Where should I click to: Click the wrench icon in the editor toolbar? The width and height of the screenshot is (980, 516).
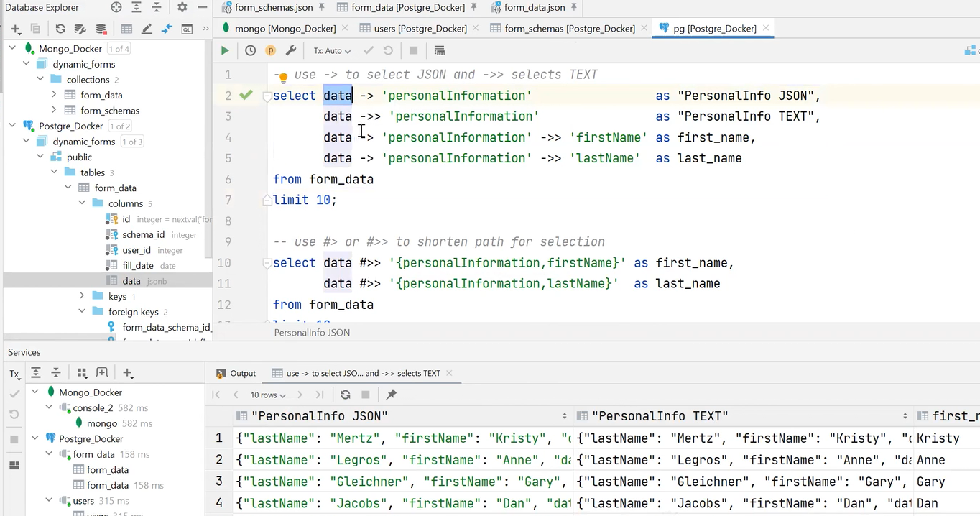click(x=290, y=50)
